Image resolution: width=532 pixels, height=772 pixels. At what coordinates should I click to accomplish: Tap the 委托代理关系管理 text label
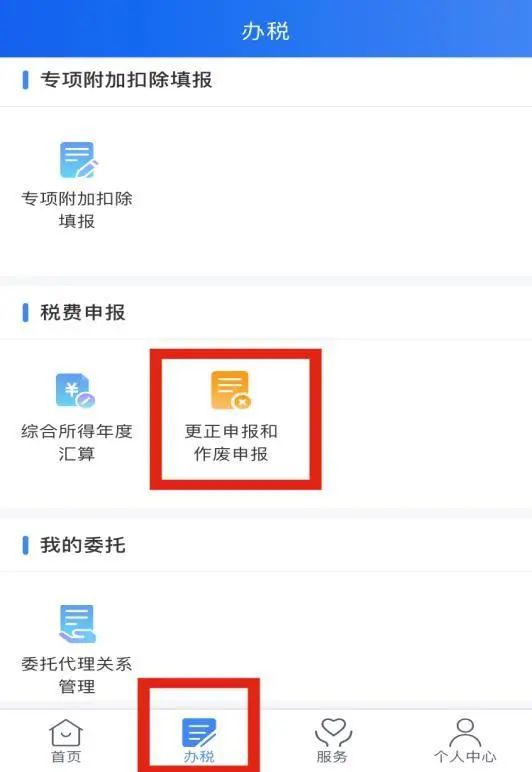click(77, 675)
